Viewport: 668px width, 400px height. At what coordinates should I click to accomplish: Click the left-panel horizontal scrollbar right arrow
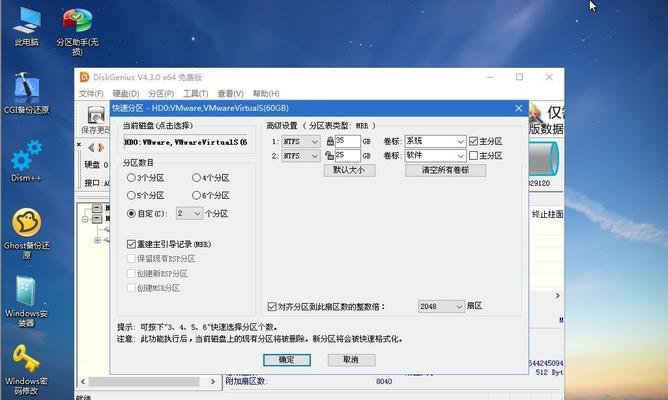click(213, 381)
